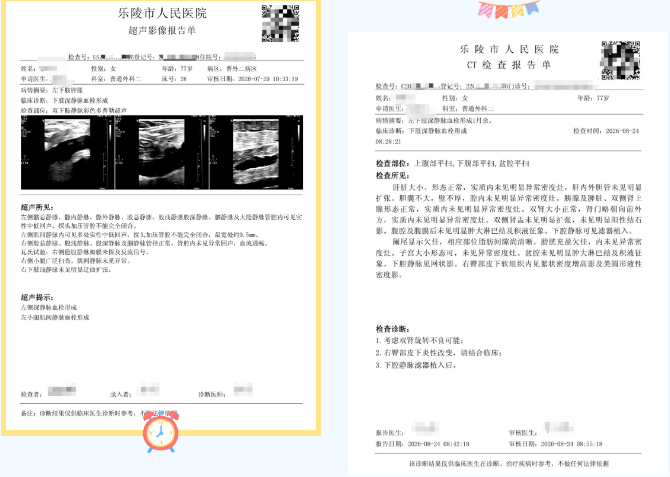Open the third ultrasound scan image

tap(256, 152)
